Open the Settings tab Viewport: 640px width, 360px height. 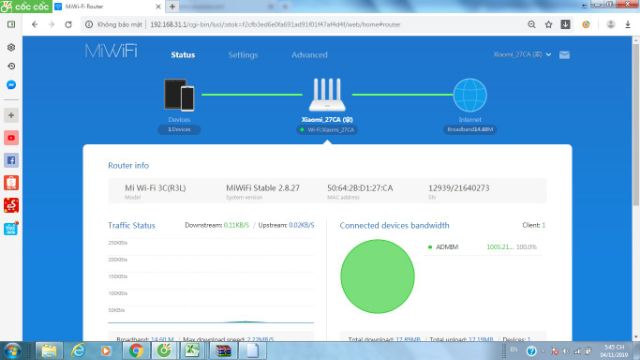(243, 55)
